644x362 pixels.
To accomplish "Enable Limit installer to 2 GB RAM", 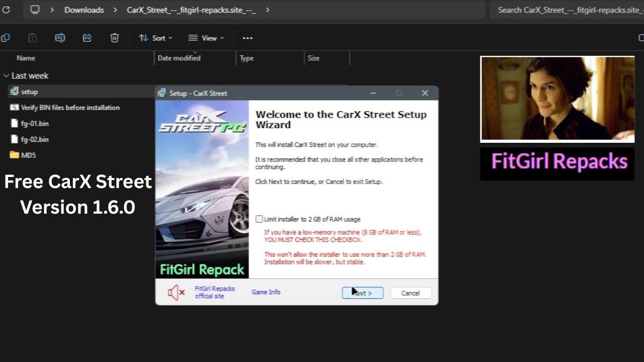I will [259, 219].
